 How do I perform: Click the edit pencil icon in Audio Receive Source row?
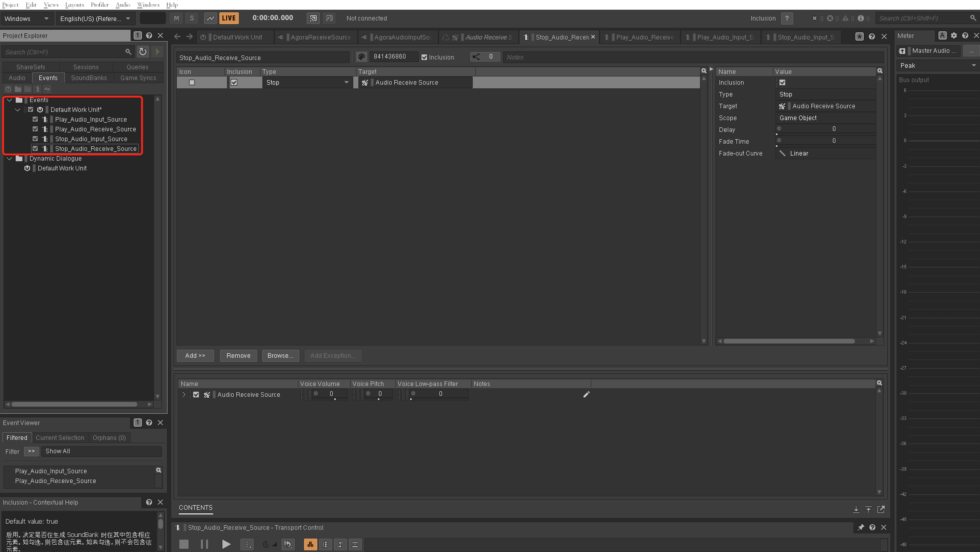[586, 394]
